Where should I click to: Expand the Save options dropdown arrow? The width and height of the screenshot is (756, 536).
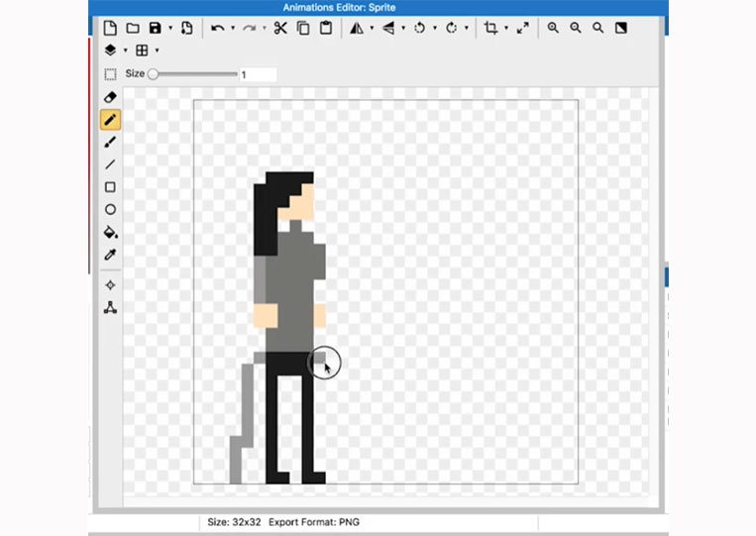point(170,28)
